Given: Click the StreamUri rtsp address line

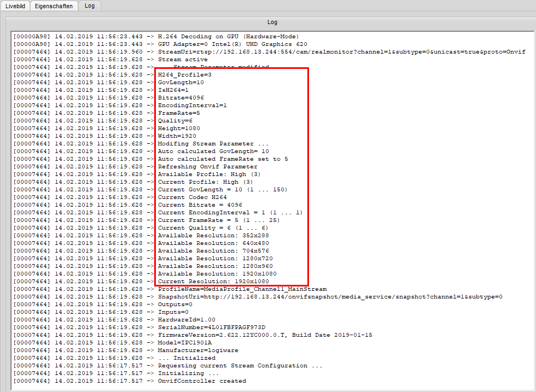Looking at the screenshot, I should coord(341,52).
